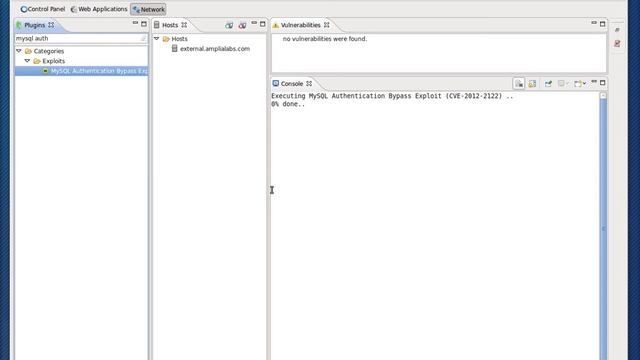The width and height of the screenshot is (640, 360).
Task: Click 'no vulnerabilities were found' text
Action: tap(324, 39)
